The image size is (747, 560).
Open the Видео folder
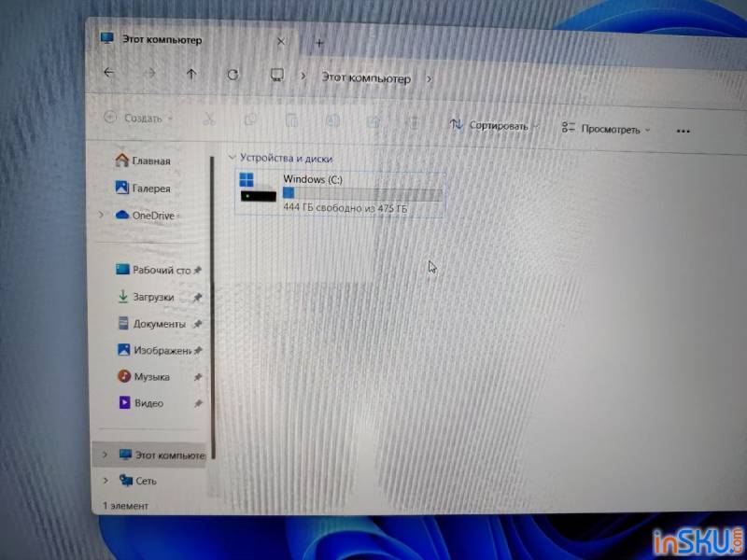[x=141, y=403]
